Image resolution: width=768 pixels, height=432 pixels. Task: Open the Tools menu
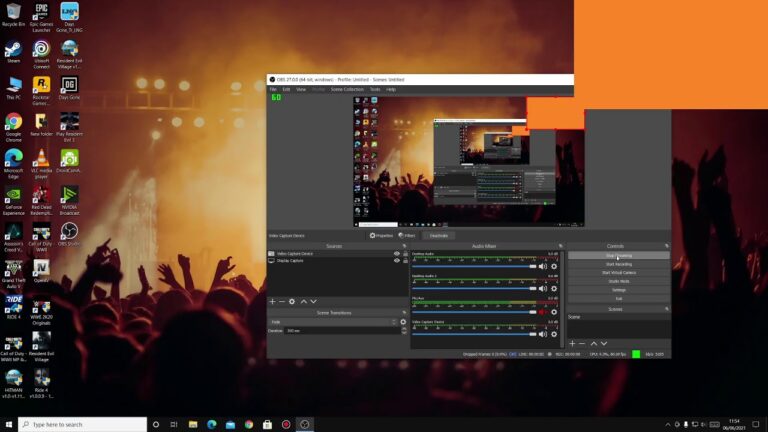[374, 89]
